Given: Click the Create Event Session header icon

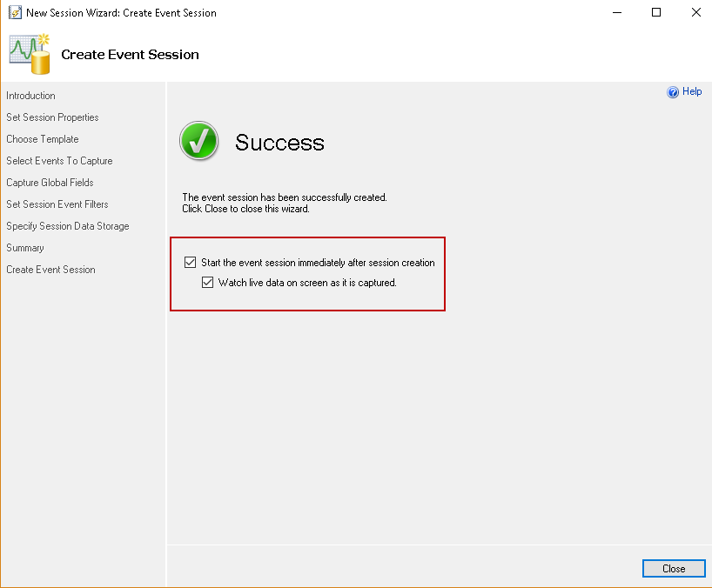Looking at the screenshot, I should click(x=30, y=54).
